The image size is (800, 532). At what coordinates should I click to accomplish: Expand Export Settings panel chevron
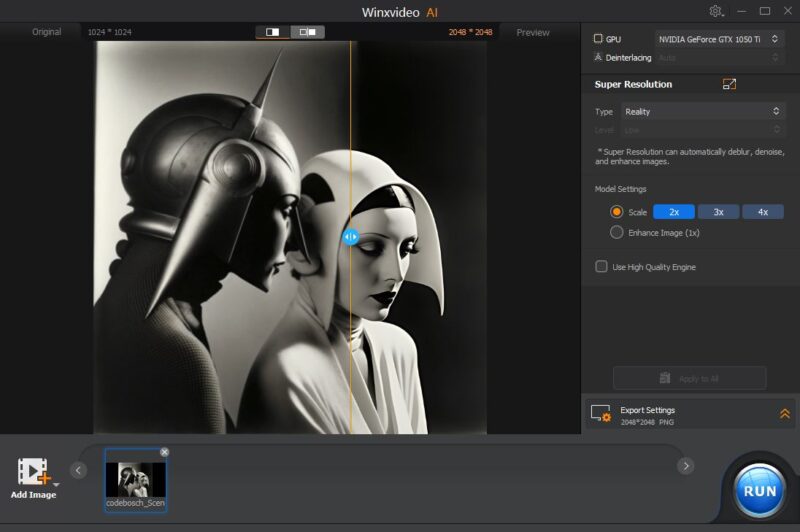[x=785, y=414]
